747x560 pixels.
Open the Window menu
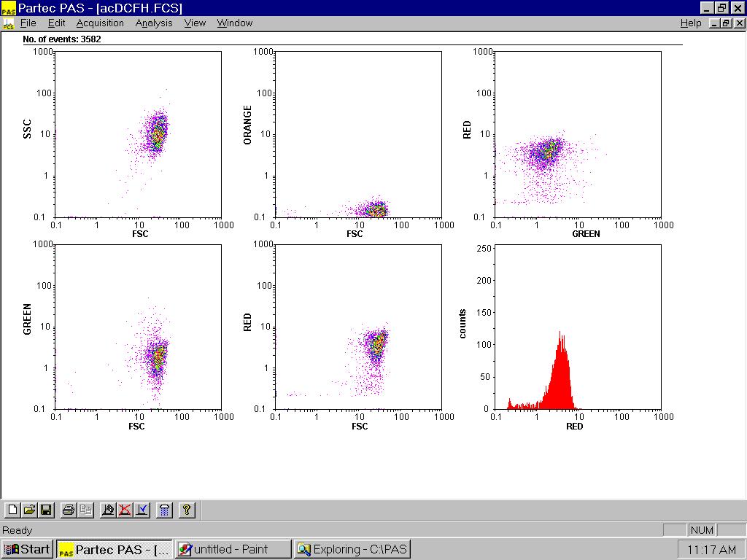(x=234, y=23)
